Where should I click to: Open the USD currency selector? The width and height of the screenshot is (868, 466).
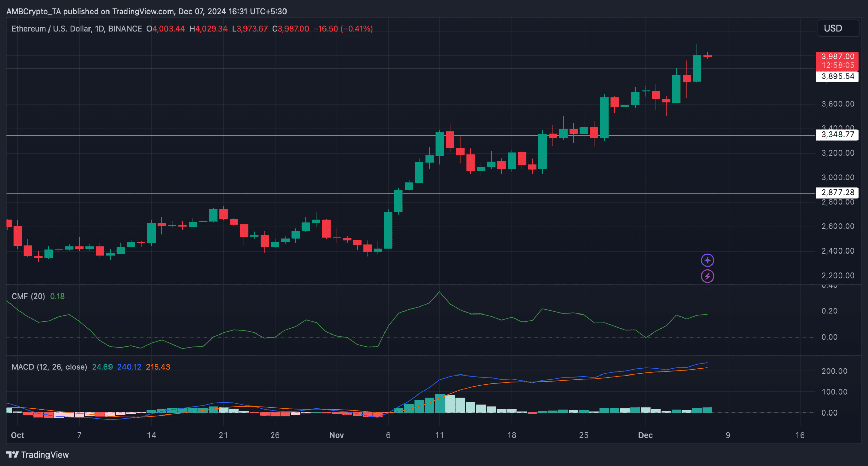coord(838,28)
